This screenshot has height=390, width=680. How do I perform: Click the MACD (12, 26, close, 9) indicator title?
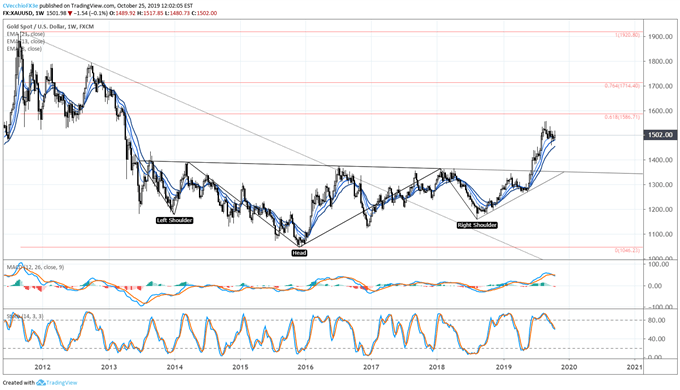35,267
